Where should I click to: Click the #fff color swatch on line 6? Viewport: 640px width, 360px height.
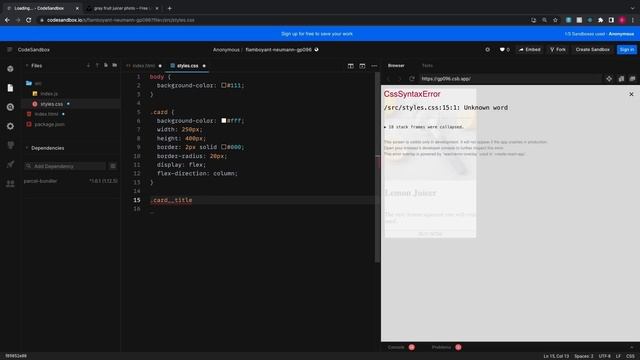tap(224, 120)
